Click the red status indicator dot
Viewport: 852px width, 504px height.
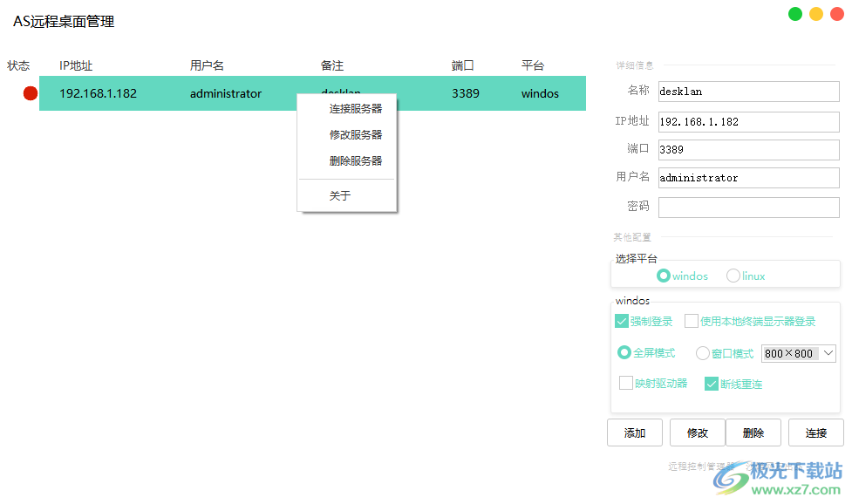point(29,92)
